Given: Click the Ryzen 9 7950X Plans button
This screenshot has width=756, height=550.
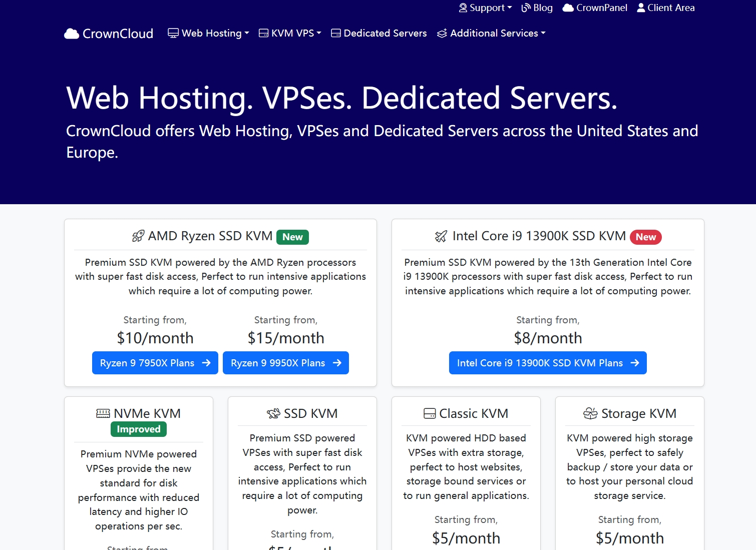Looking at the screenshot, I should [155, 363].
